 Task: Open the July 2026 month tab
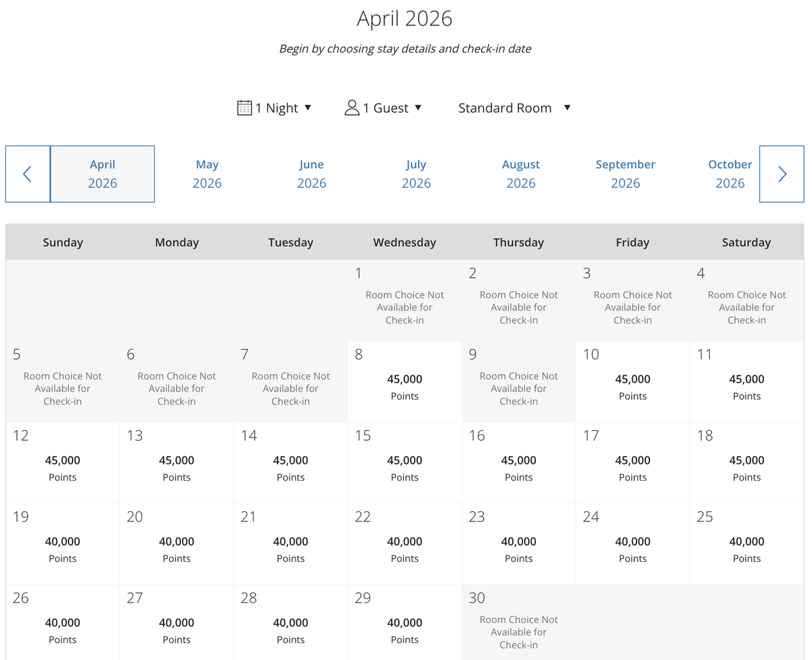(416, 174)
